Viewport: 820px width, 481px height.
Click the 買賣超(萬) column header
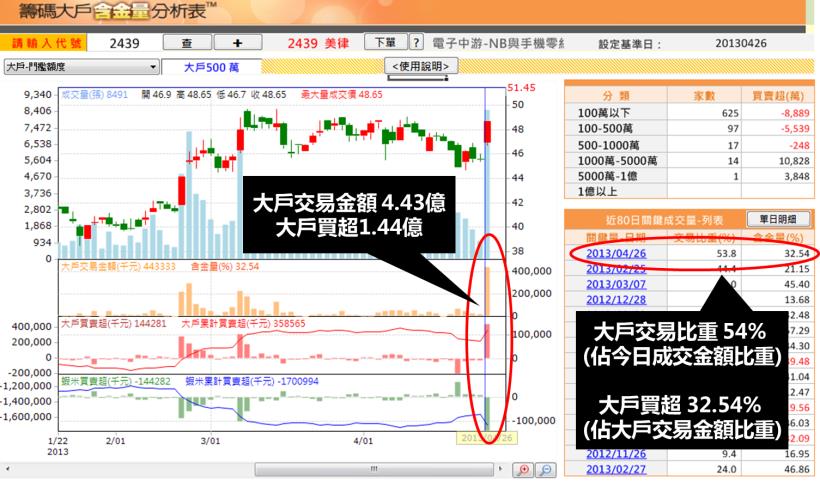(x=778, y=96)
